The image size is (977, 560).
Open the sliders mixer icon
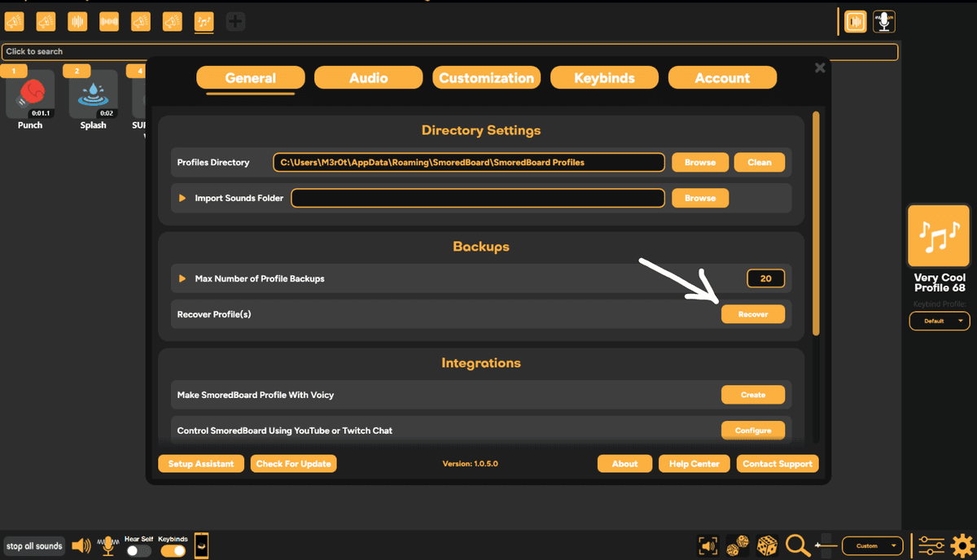930,545
